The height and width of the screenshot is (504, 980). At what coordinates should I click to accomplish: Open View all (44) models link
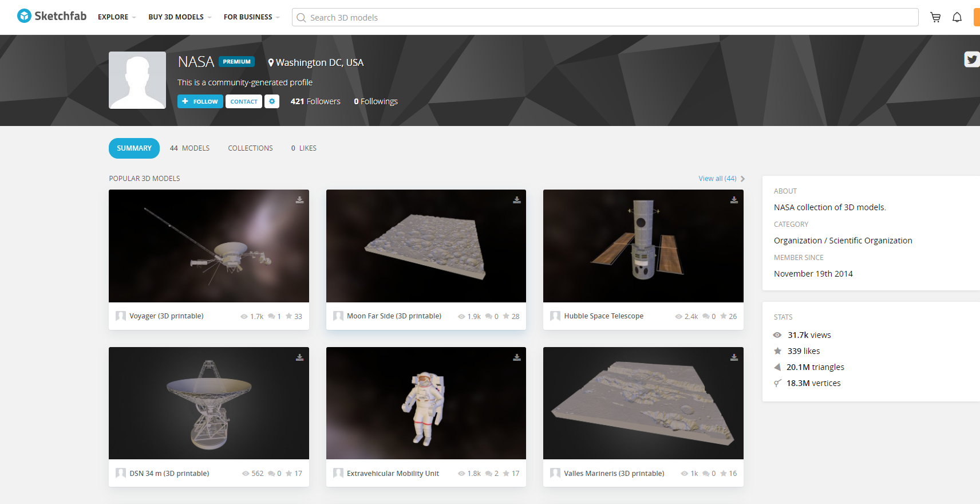tap(717, 179)
